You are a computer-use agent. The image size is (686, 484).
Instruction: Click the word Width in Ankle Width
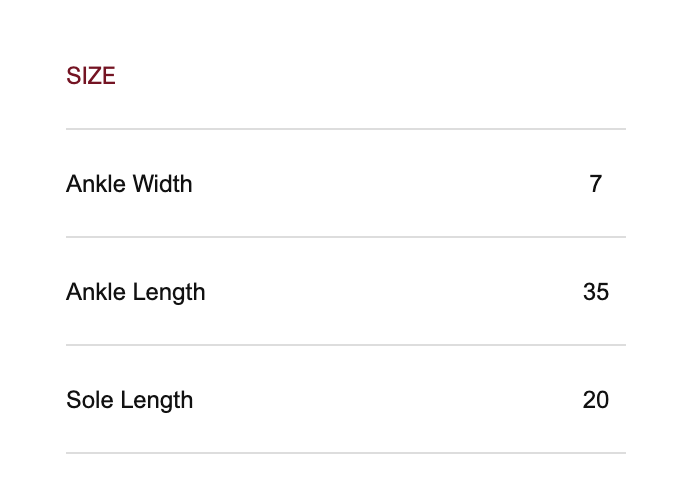click(161, 184)
